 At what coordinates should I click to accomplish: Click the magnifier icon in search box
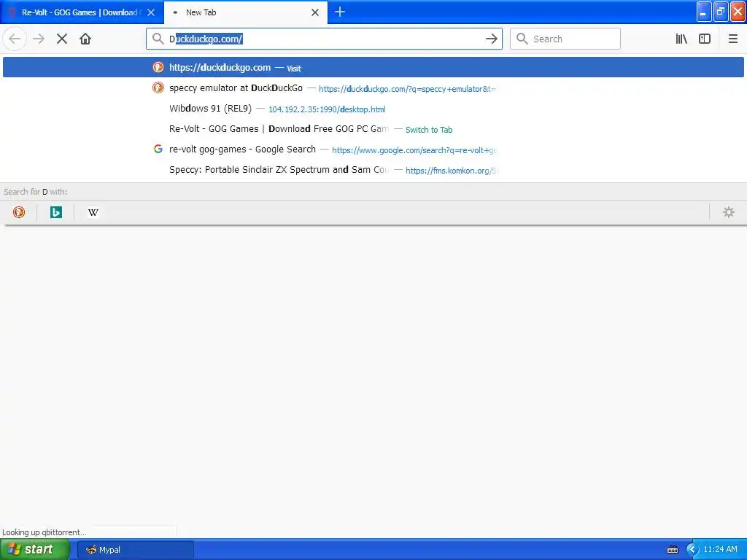522,39
